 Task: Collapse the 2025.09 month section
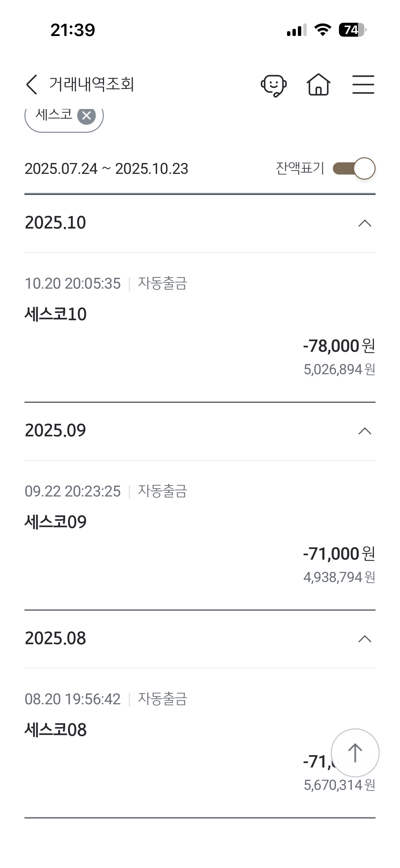coord(365,431)
